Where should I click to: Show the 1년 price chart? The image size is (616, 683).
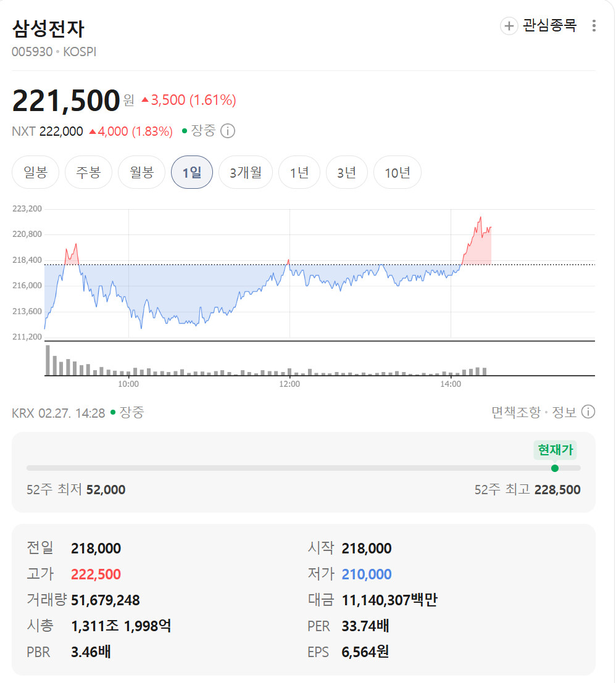[x=299, y=172]
